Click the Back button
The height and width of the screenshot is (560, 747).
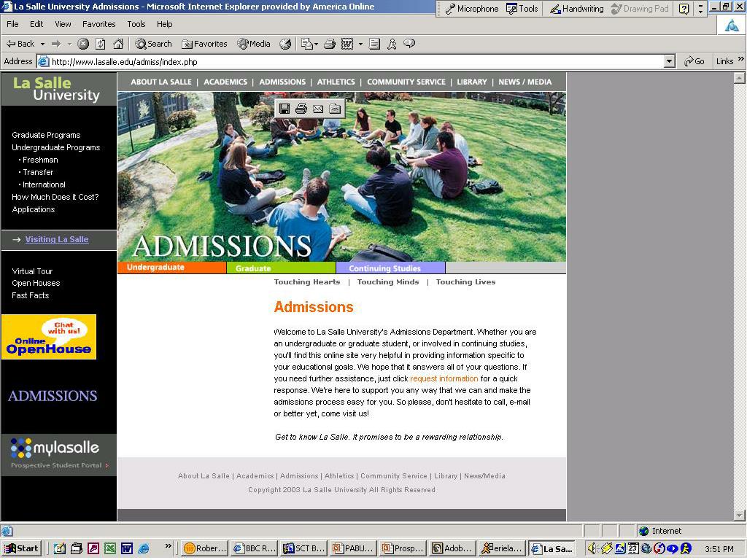point(20,44)
